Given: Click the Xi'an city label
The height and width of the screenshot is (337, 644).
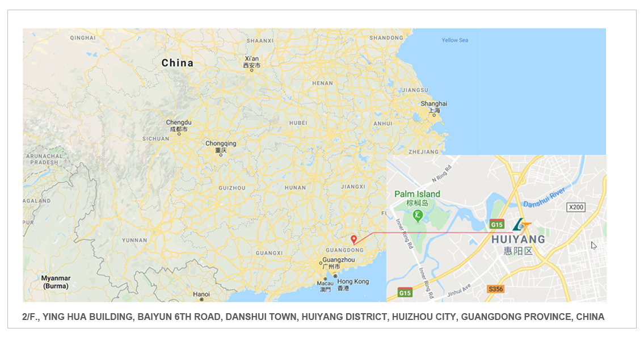Looking at the screenshot, I should (x=252, y=62).
